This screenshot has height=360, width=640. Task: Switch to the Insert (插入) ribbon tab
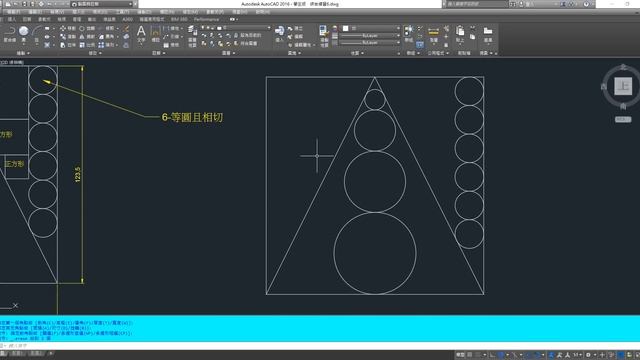coord(12,19)
